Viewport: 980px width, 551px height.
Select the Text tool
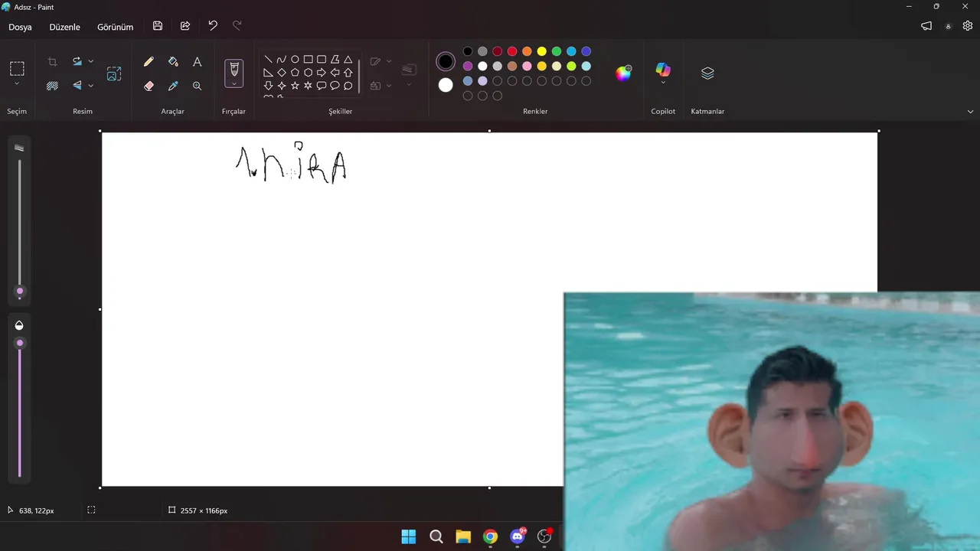coord(197,61)
